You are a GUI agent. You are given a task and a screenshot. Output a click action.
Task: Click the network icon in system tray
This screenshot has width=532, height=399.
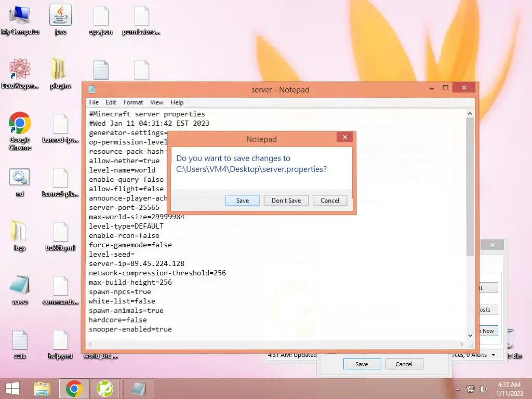pyautogui.click(x=471, y=389)
